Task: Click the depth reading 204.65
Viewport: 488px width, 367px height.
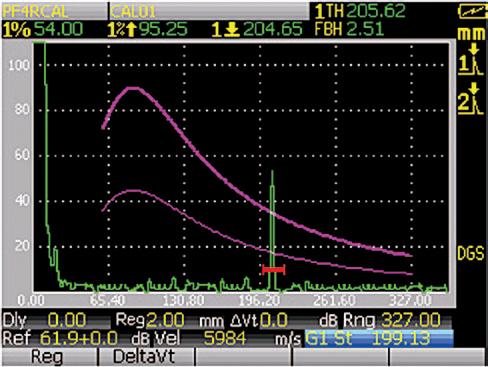Action: coord(257,29)
